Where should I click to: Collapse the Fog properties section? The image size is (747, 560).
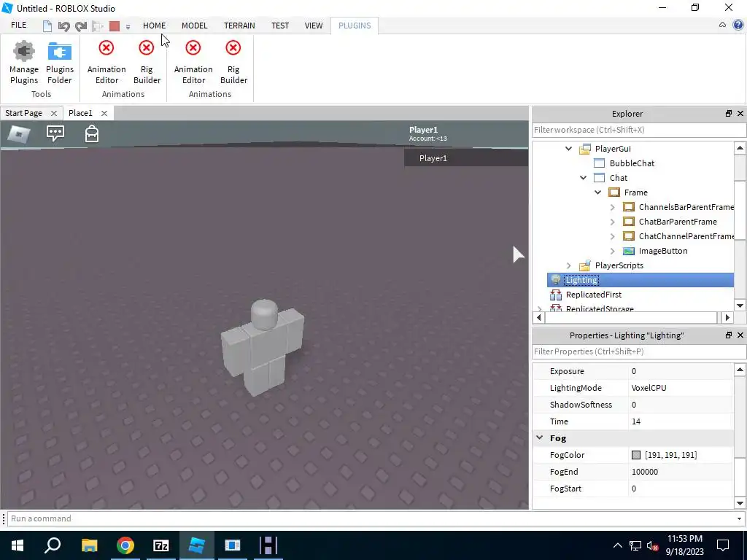click(540, 437)
